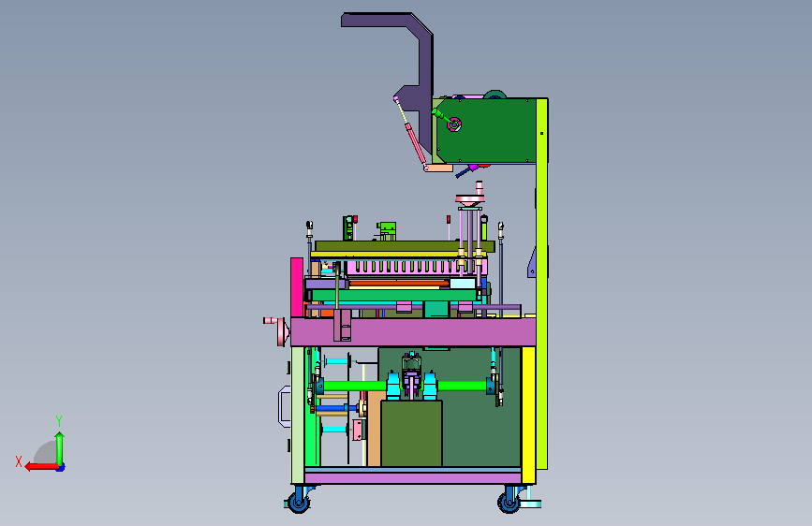Select the wide magenta table beam

413,332
